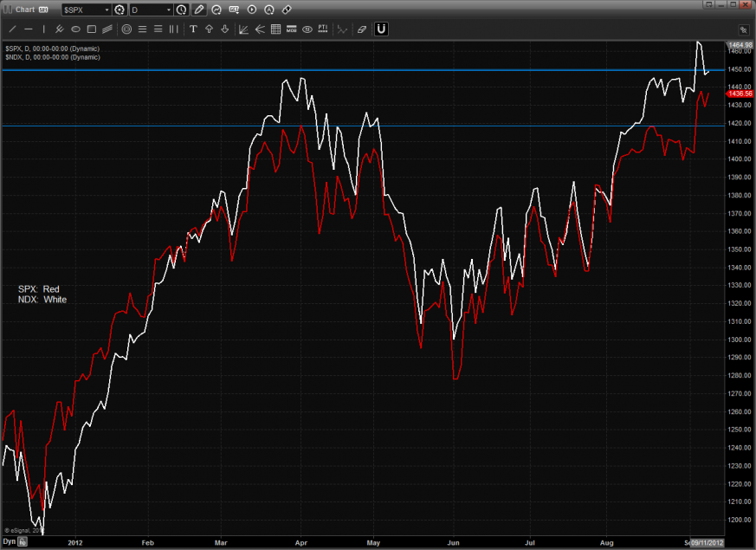Click the lower blue horizontal line near 1420
The image size is (756, 550).
[363, 126]
